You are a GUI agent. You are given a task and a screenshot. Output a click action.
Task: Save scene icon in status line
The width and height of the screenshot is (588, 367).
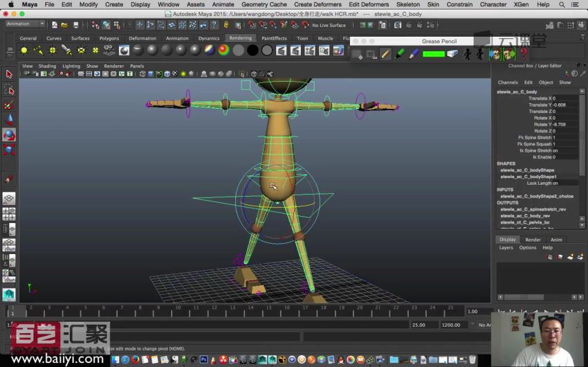[x=76, y=25]
